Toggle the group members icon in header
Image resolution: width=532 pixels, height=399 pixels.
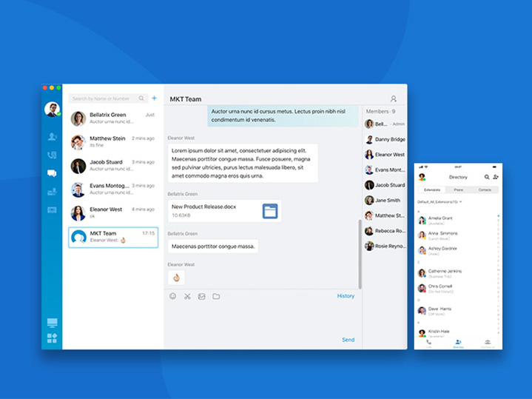(393, 98)
